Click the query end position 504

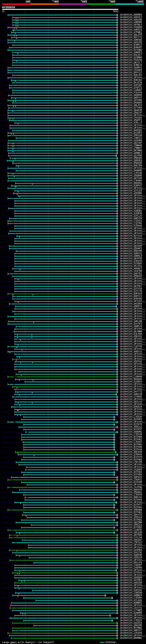point(115,11)
